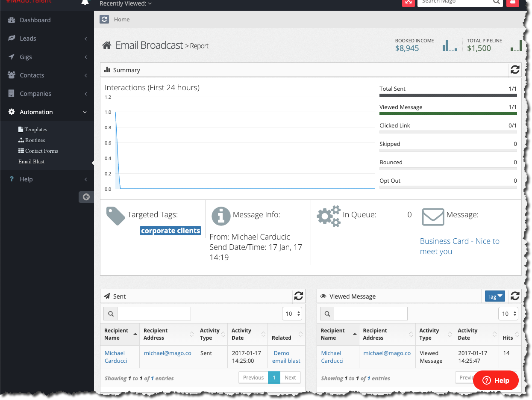
Task: Click the refresh icon beside Home breadcrumb
Action: 104,19
